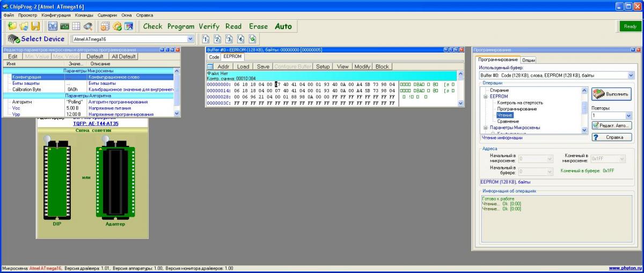Image resolution: width=644 pixels, height=273 pixels.
Task: Open the 'Используемый буфер' buffer dropdown
Action: coord(631,76)
